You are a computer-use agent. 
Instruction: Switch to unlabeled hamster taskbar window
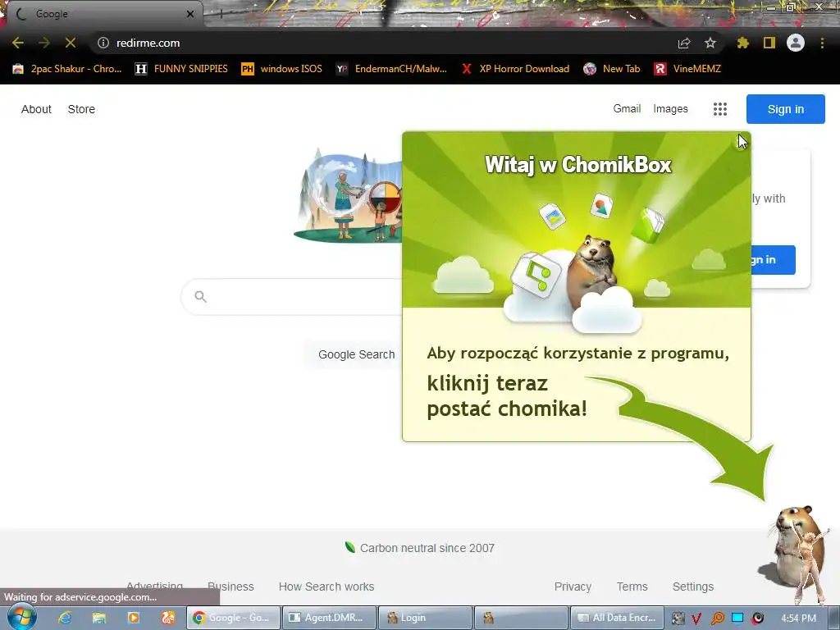(521, 618)
